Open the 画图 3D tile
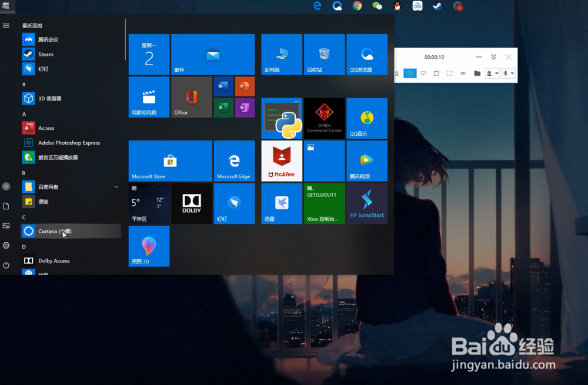This screenshot has width=588, height=385. coord(149,246)
